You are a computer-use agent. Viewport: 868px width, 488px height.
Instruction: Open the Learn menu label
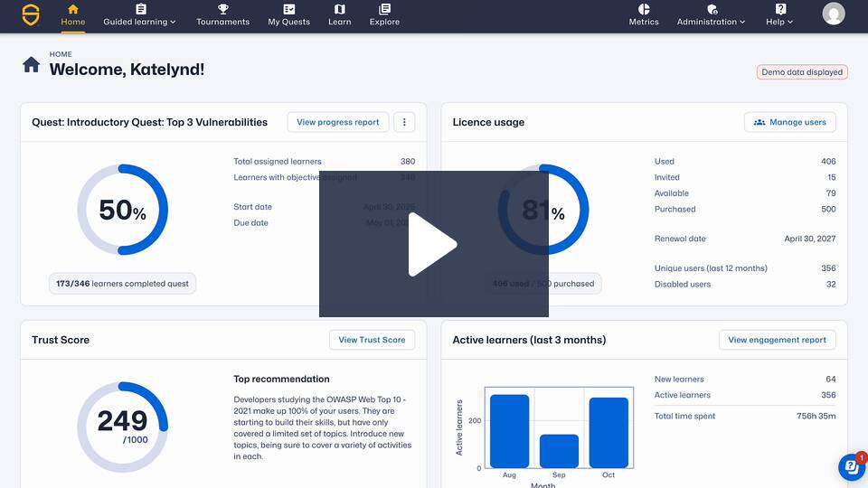[x=340, y=22]
